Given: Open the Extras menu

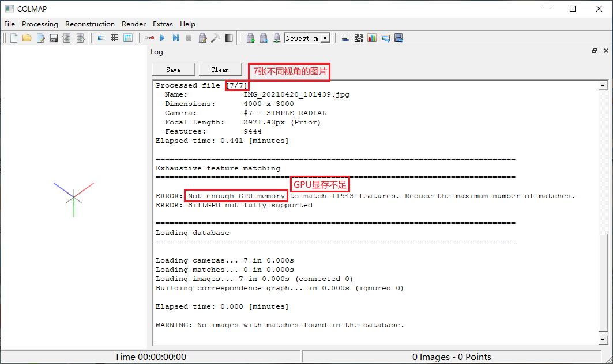Looking at the screenshot, I should coord(163,24).
